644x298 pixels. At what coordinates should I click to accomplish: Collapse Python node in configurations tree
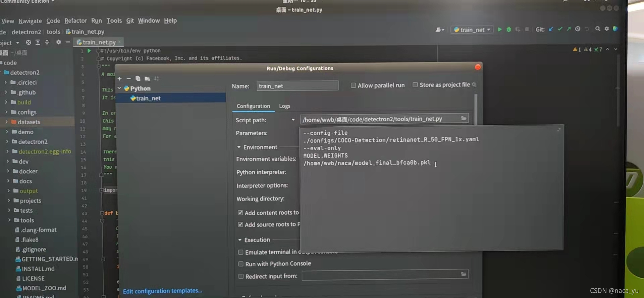(x=119, y=88)
